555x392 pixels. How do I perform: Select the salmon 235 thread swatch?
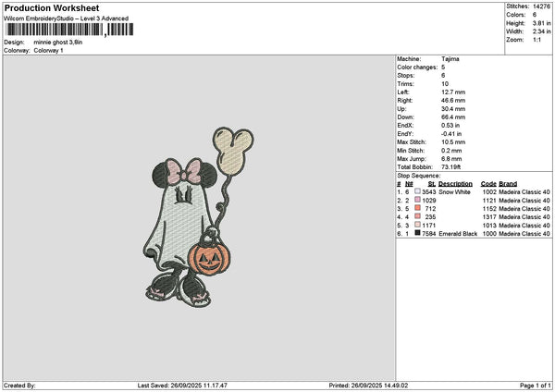418,216
